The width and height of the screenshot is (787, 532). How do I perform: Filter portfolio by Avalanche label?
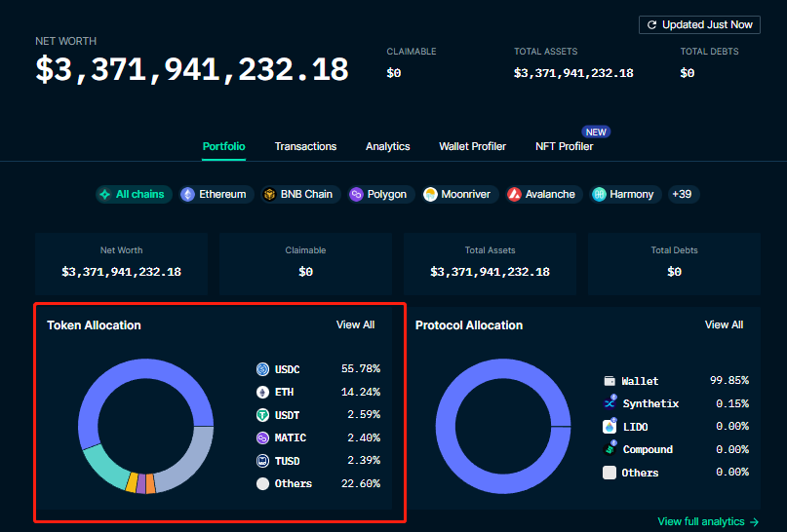pyautogui.click(x=550, y=195)
